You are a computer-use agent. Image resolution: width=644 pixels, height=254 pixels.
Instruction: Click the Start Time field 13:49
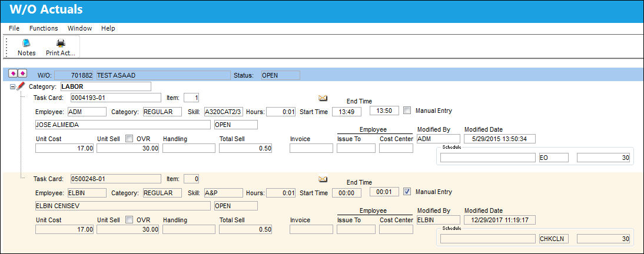[347, 112]
